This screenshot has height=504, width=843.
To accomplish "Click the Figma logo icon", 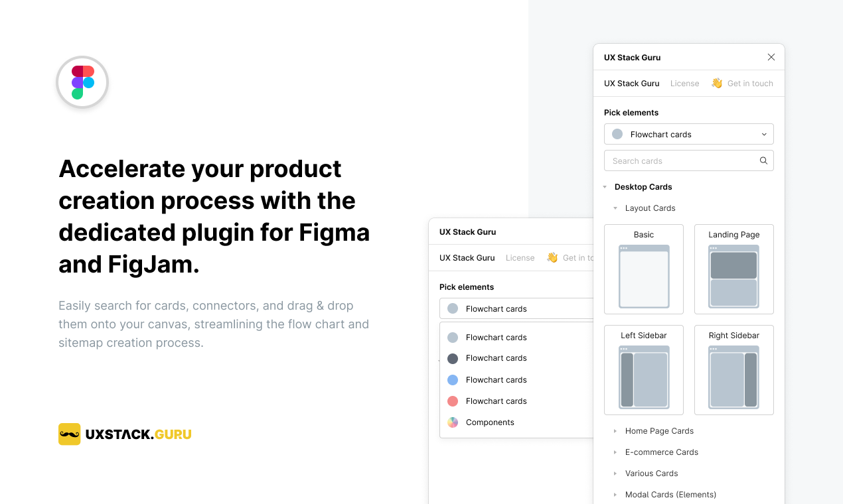I will click(x=82, y=82).
